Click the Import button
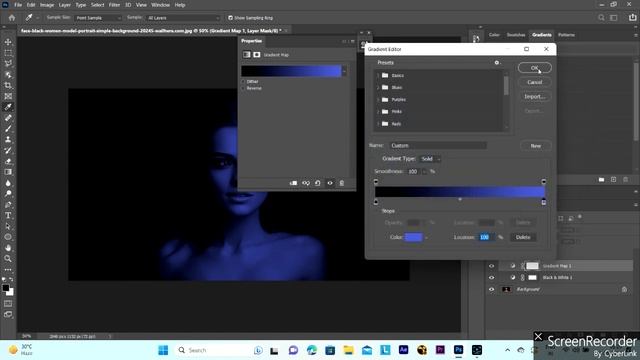640x360 pixels. pyautogui.click(x=535, y=96)
